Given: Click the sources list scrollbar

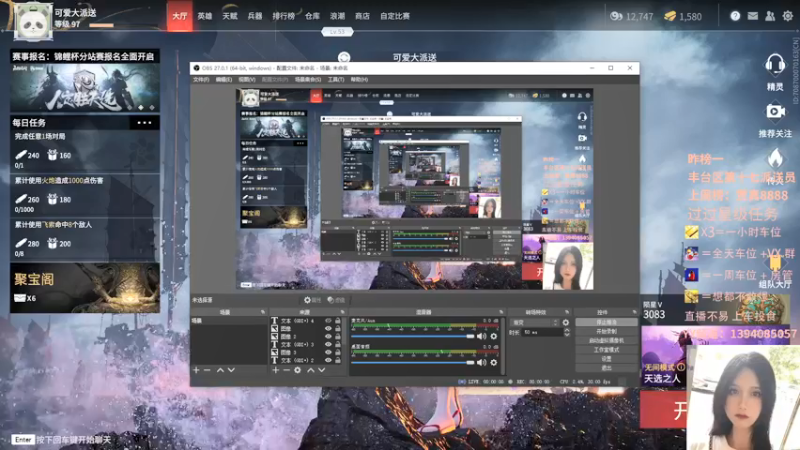Looking at the screenshot, I should (344, 330).
